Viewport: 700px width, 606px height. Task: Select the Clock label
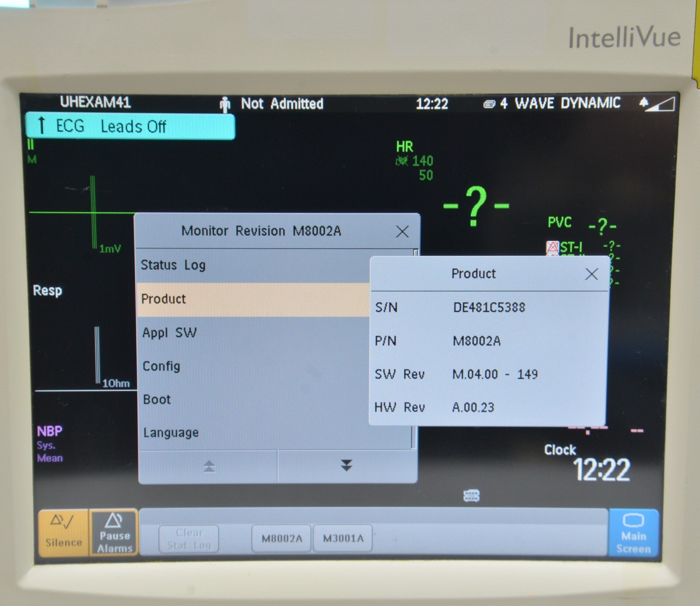click(560, 450)
